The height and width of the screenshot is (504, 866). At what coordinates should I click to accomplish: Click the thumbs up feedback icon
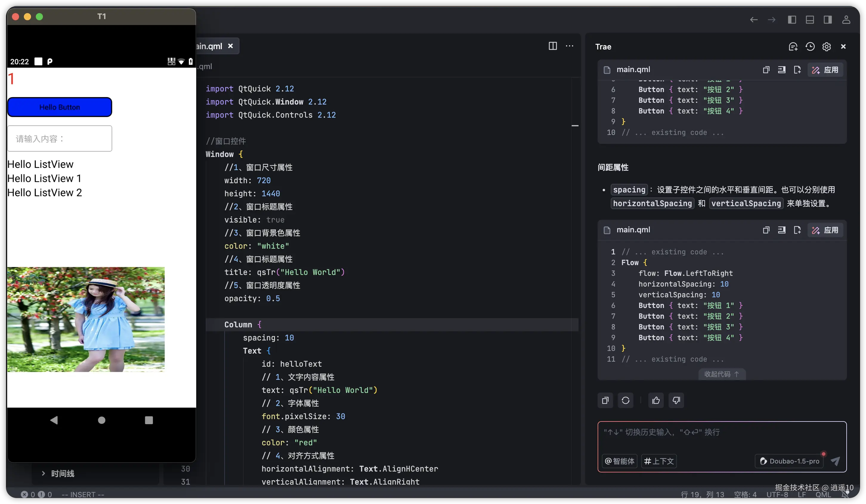coord(656,400)
